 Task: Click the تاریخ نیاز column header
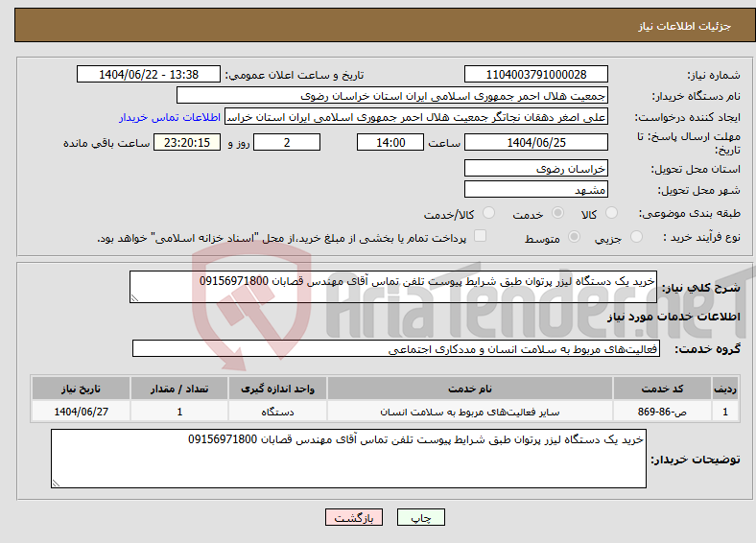tap(81, 389)
